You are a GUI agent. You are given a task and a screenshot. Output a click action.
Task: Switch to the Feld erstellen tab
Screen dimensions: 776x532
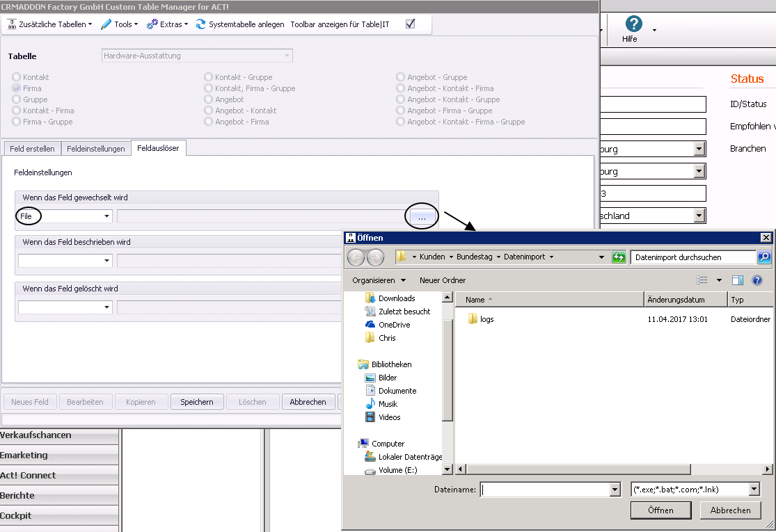[32, 149]
